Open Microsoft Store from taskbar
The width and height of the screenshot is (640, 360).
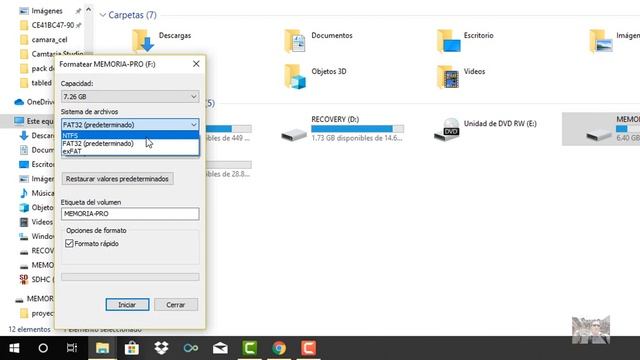tap(131, 348)
